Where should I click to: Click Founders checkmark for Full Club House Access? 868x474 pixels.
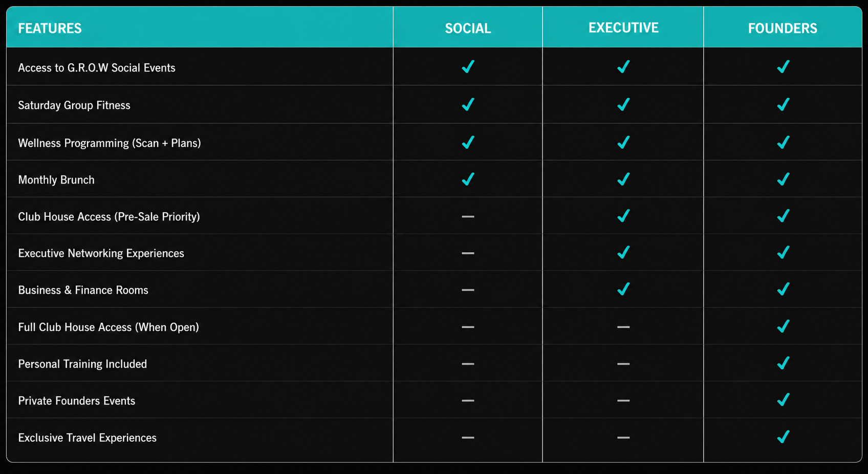[x=783, y=326]
